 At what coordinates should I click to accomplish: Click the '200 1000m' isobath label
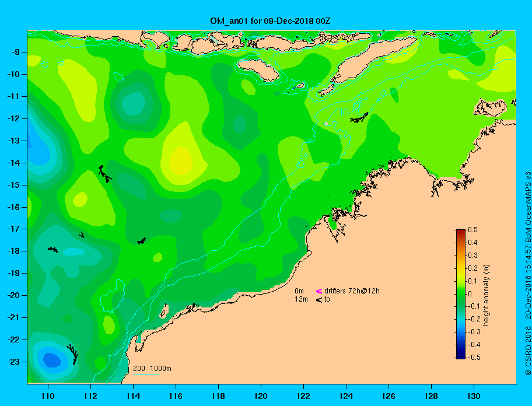152,369
